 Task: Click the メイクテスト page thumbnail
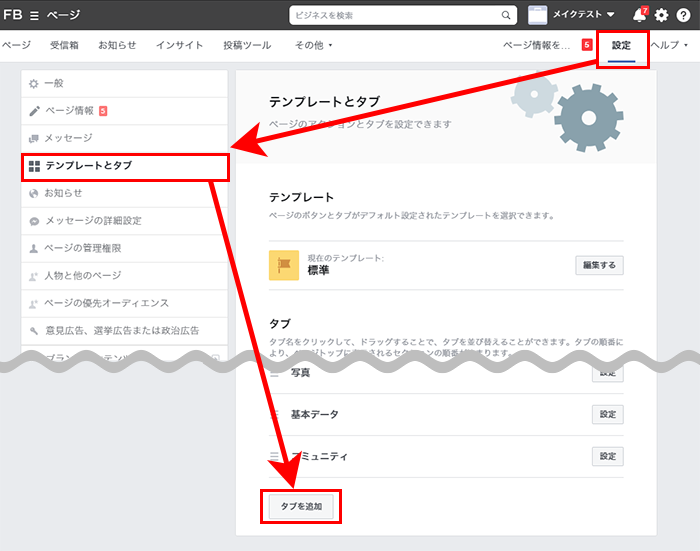pos(538,15)
